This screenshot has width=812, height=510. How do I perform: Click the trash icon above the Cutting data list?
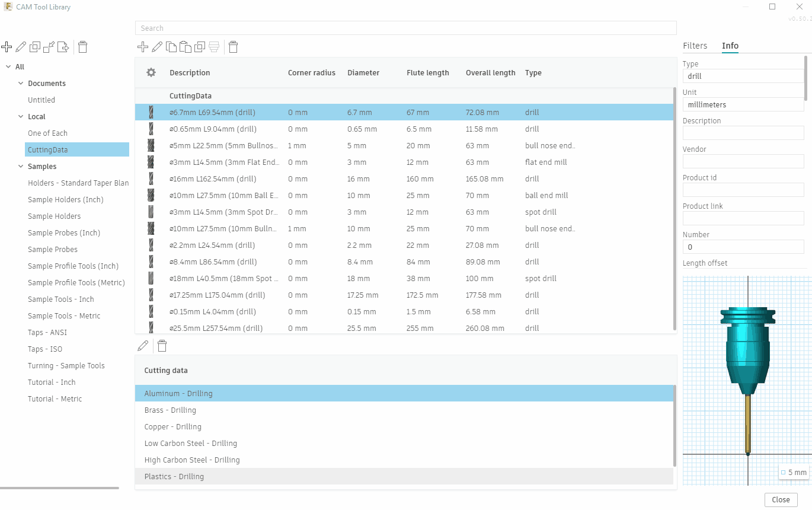[x=162, y=346]
